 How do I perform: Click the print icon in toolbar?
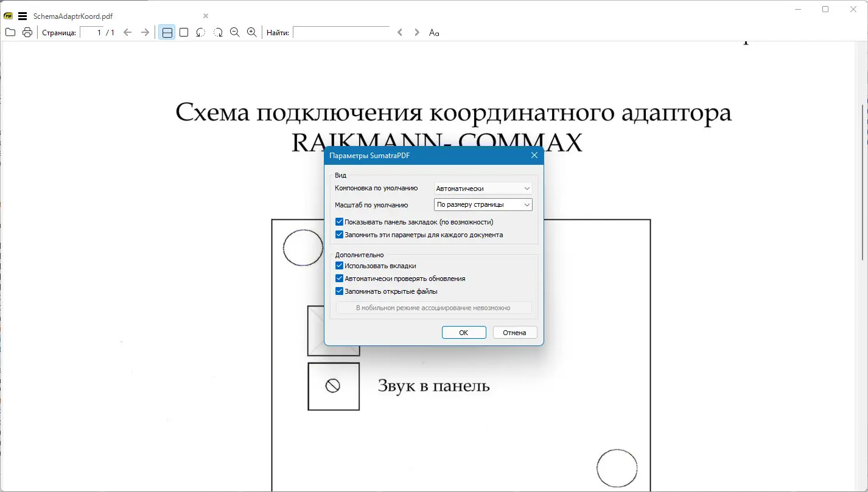(27, 32)
